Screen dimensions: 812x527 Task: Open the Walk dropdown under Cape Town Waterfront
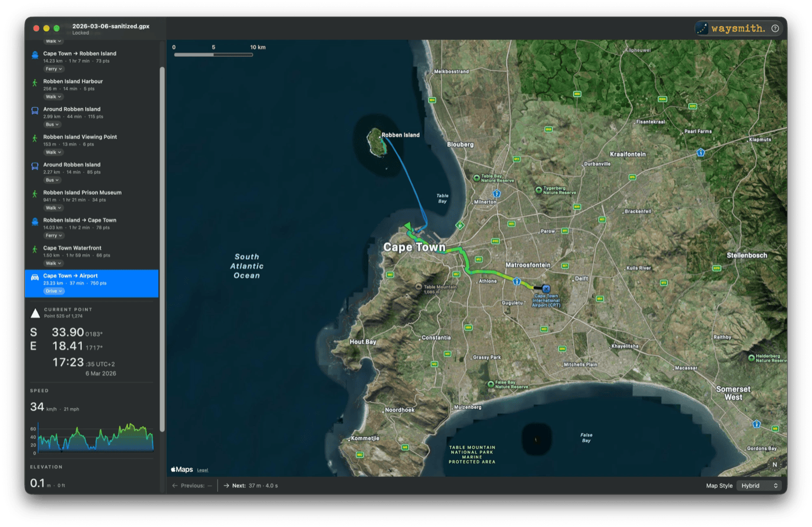pyautogui.click(x=53, y=264)
